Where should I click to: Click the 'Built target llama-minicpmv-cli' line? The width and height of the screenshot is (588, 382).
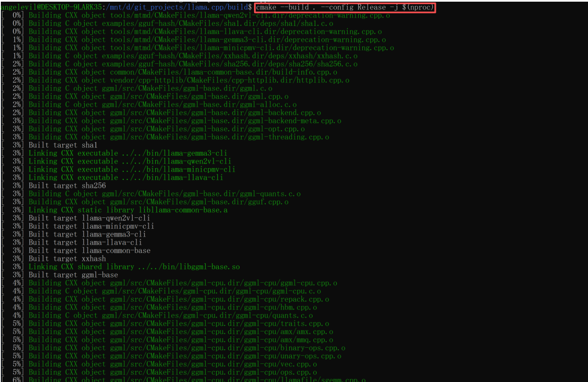tap(78, 226)
